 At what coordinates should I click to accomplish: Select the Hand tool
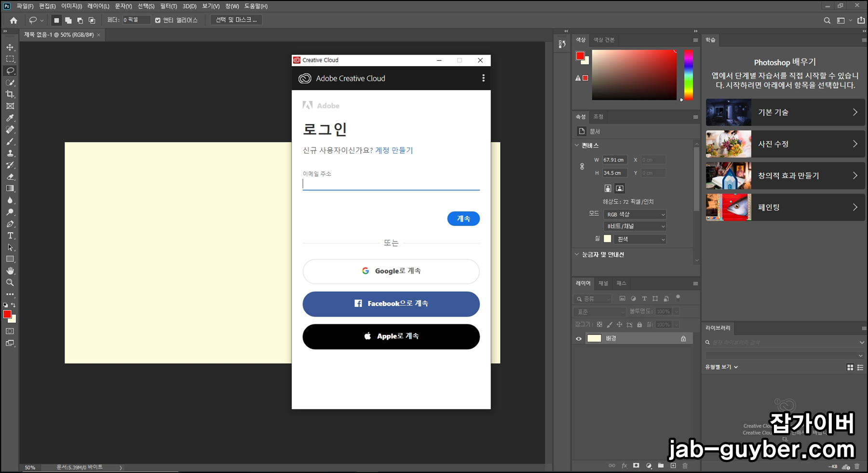click(x=10, y=271)
